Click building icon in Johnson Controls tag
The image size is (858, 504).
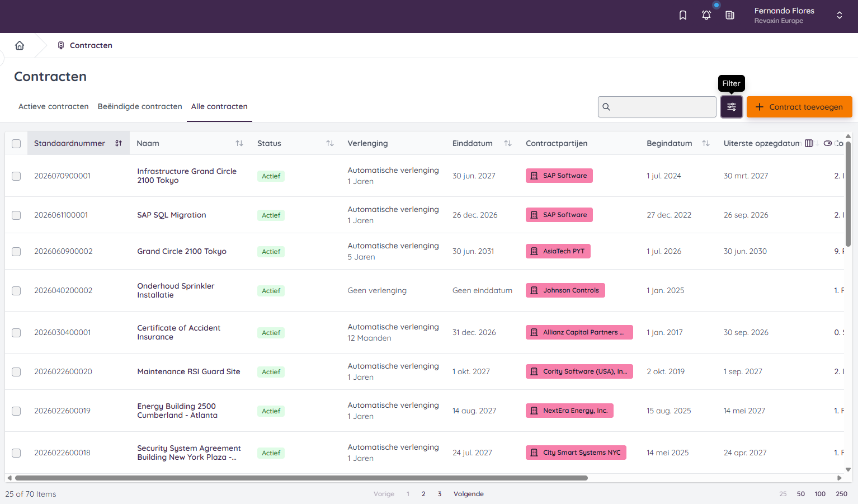tap(534, 290)
